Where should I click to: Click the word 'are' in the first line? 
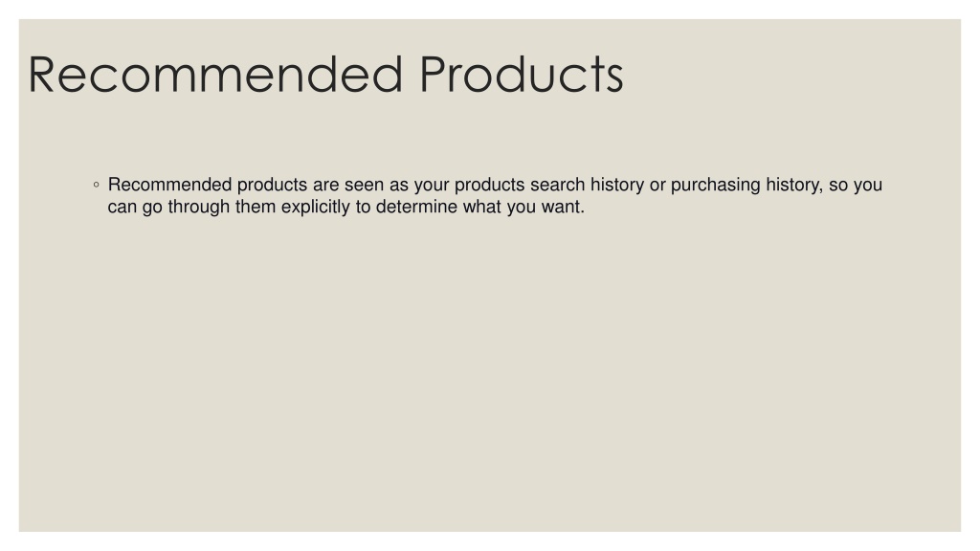325,186
